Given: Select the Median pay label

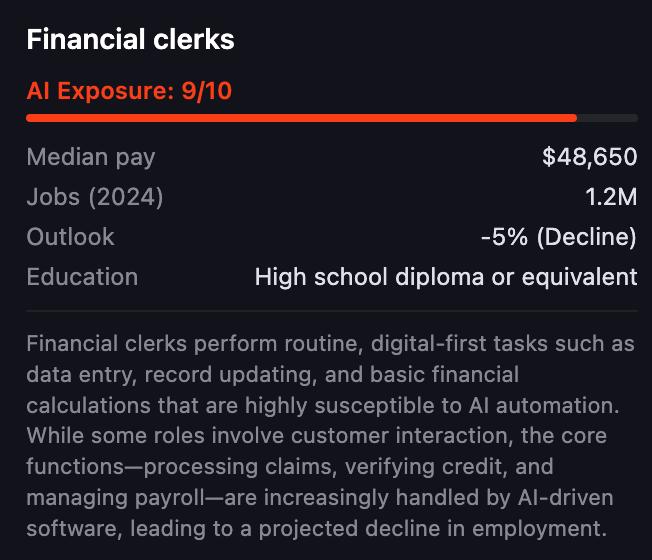Looking at the screenshot, I should (91, 157).
